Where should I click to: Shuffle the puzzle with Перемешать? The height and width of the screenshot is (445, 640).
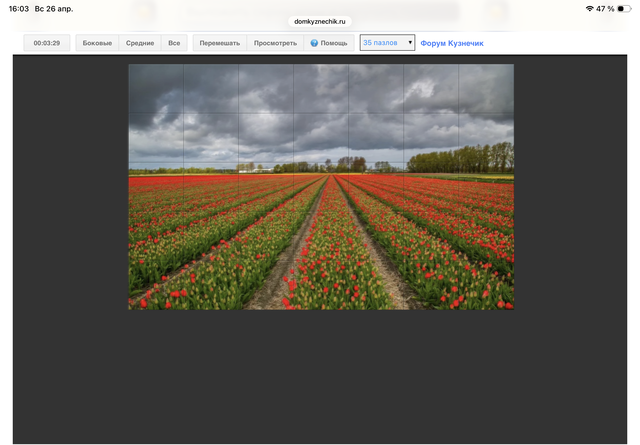point(219,44)
